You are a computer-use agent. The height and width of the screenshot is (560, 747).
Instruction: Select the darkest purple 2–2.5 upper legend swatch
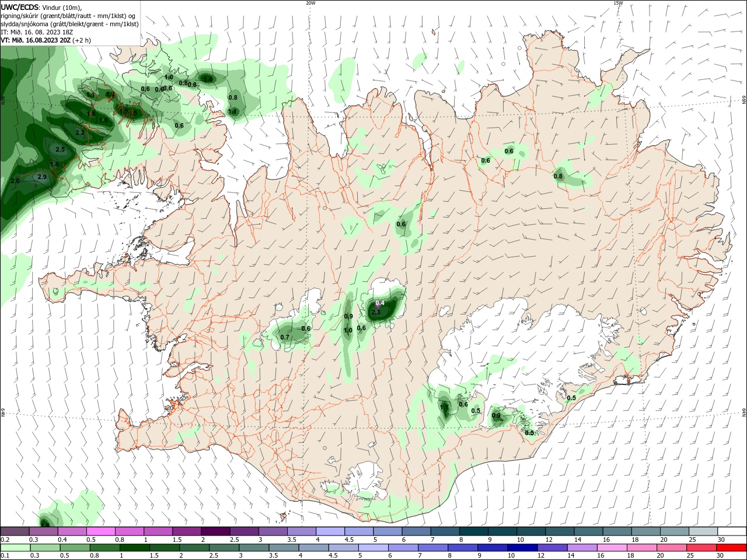[215, 531]
